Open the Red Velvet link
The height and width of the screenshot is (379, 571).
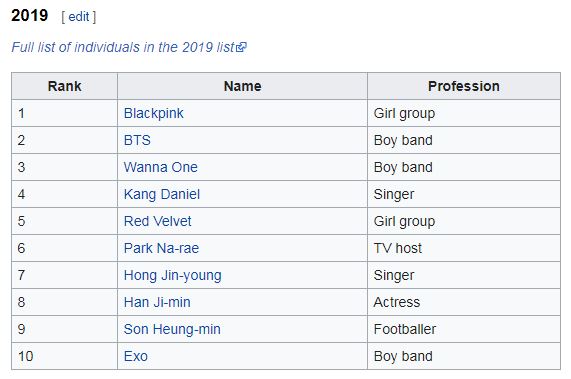click(157, 221)
